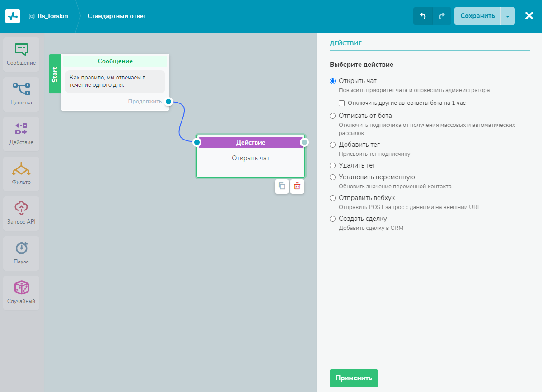
Task: Add a Случайный block from sidebar
Action: pyautogui.click(x=21, y=293)
